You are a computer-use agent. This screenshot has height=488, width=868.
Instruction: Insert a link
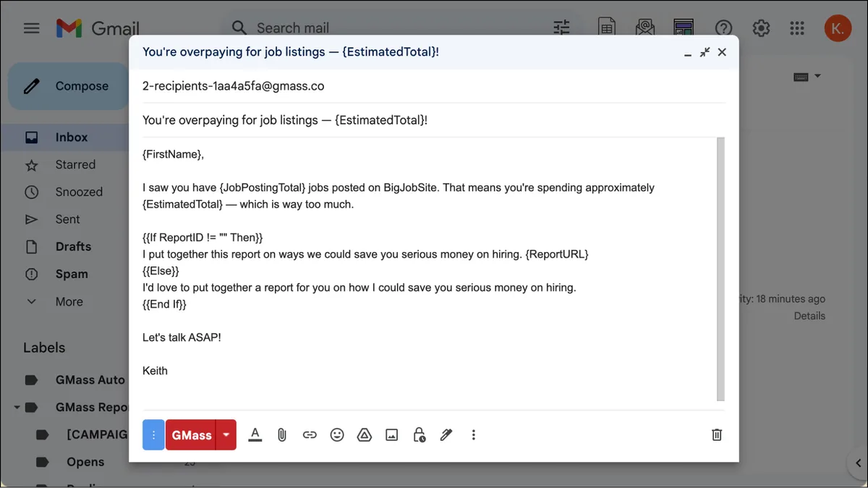click(x=310, y=435)
